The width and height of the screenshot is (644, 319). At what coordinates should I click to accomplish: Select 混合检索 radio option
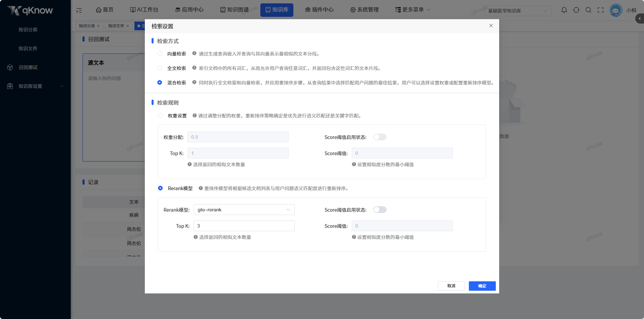pyautogui.click(x=160, y=82)
